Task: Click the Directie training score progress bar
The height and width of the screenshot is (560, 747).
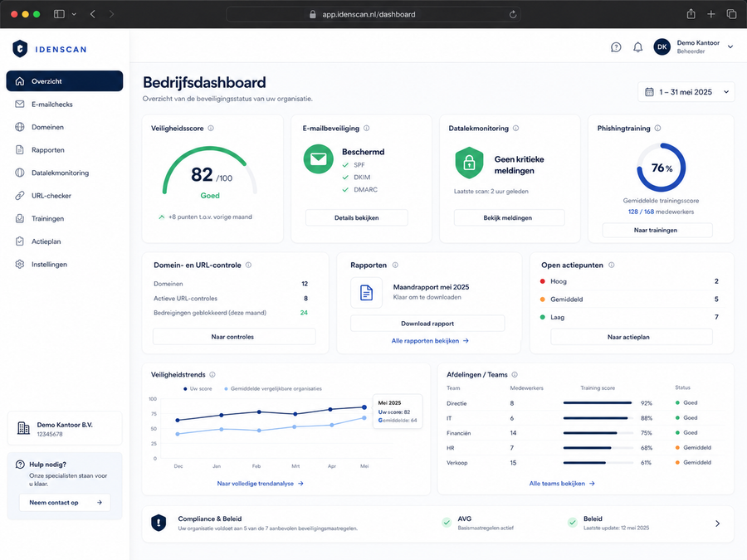Action: point(598,403)
